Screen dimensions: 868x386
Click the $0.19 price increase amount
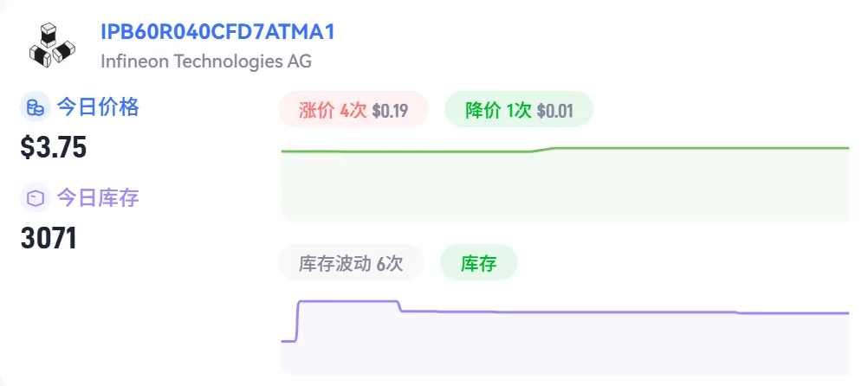pyautogui.click(x=391, y=111)
